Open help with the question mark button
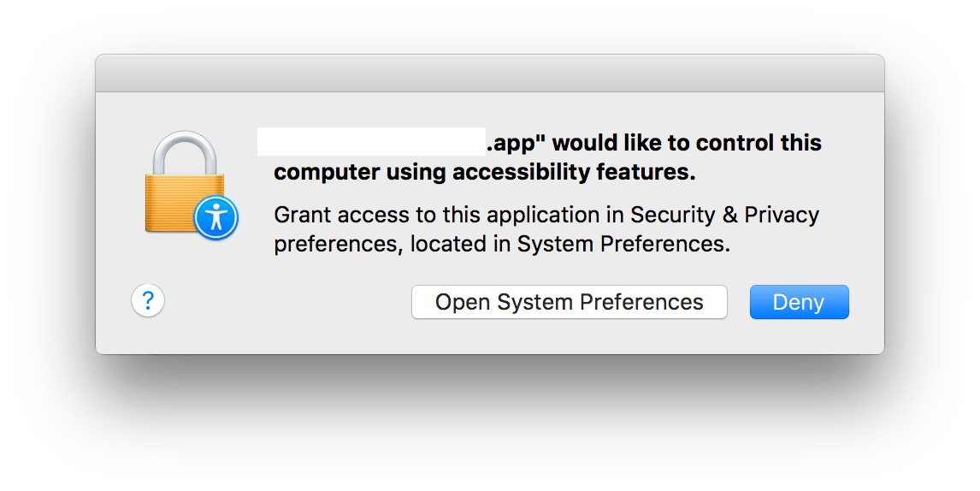Screen dimensions: 980x491 (148, 301)
